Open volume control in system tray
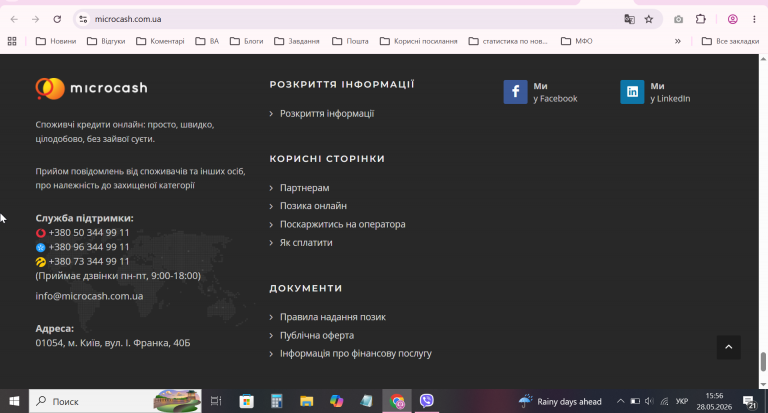This screenshot has height=413, width=768. (649, 401)
